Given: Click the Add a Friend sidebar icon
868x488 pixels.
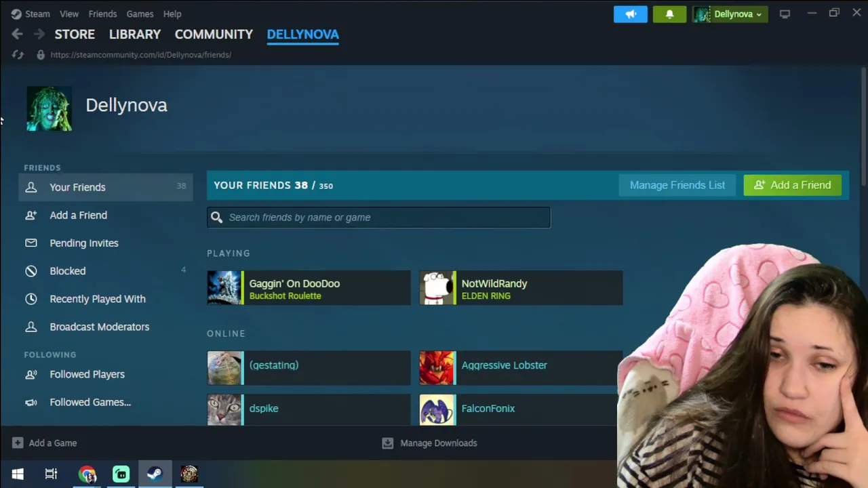Looking at the screenshot, I should tap(31, 215).
